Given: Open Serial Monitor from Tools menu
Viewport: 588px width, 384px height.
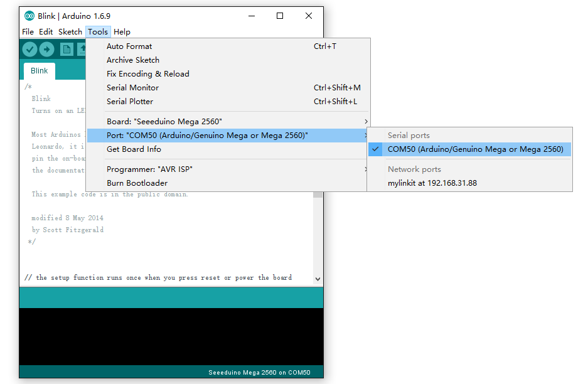Looking at the screenshot, I should click(x=132, y=88).
